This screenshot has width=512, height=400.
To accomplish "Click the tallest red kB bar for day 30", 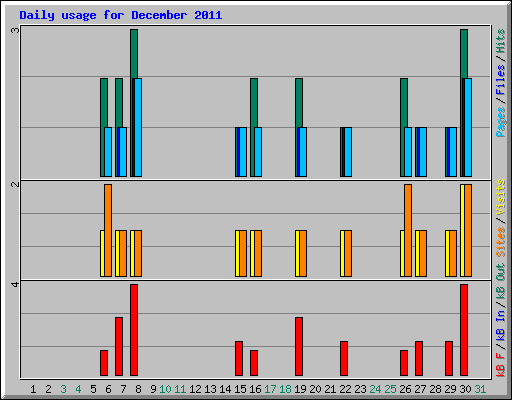I will 464,330.
